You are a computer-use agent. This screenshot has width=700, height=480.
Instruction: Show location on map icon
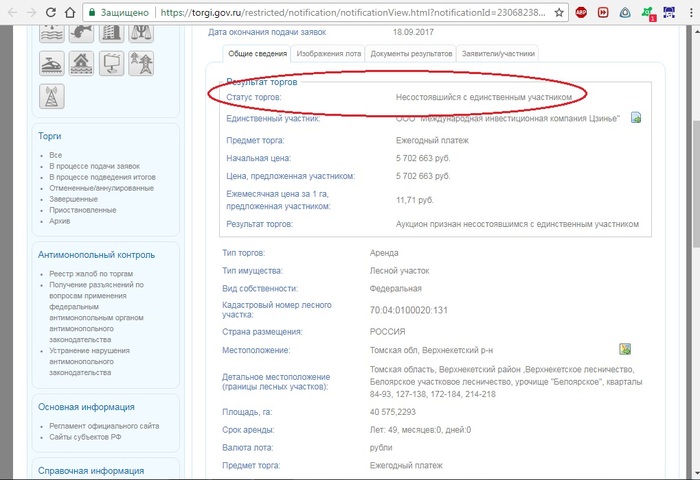coord(625,349)
